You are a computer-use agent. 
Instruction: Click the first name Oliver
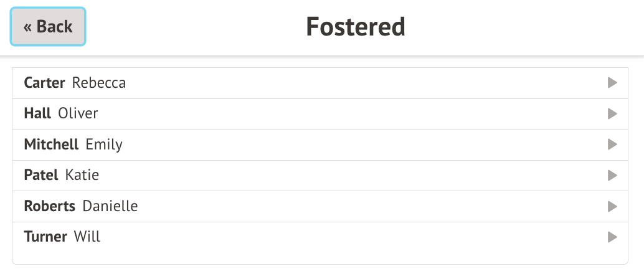[78, 114]
